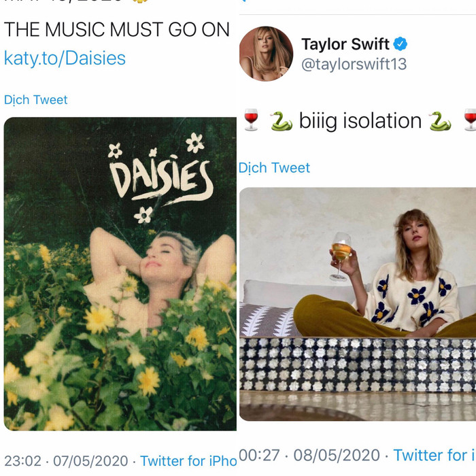Click the wine glass emoji at tweet end
This screenshot has width=476, height=476.
pyautogui.click(x=470, y=120)
